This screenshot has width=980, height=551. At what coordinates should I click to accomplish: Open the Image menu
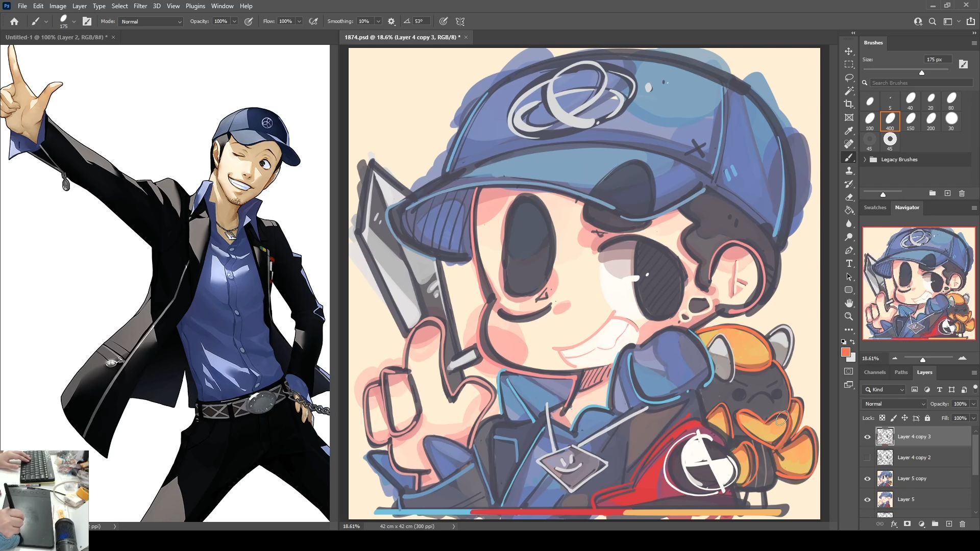click(58, 6)
